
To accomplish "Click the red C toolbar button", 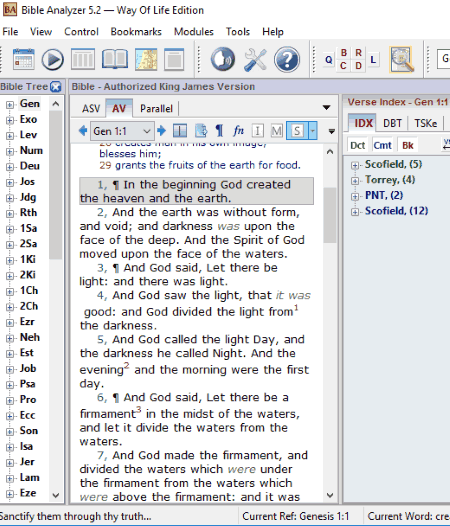I will point(343,66).
